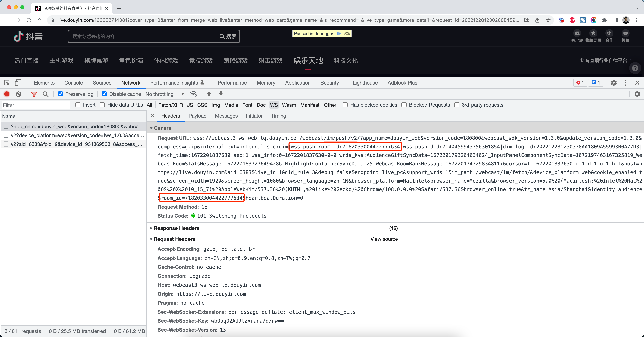Tick the checkbox for v2?device_platform=web request
Viewport: 644px width, 337px height.
(6, 135)
